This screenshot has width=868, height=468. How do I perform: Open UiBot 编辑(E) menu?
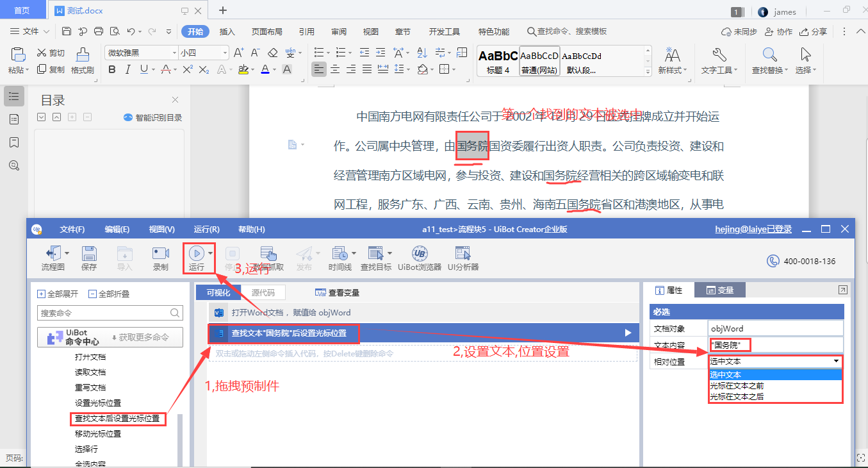117,230
